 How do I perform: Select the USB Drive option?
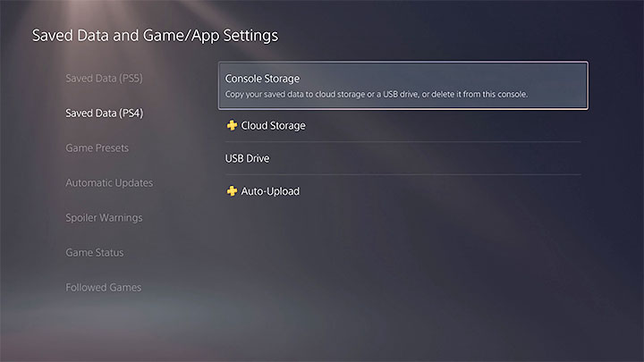[x=247, y=158]
